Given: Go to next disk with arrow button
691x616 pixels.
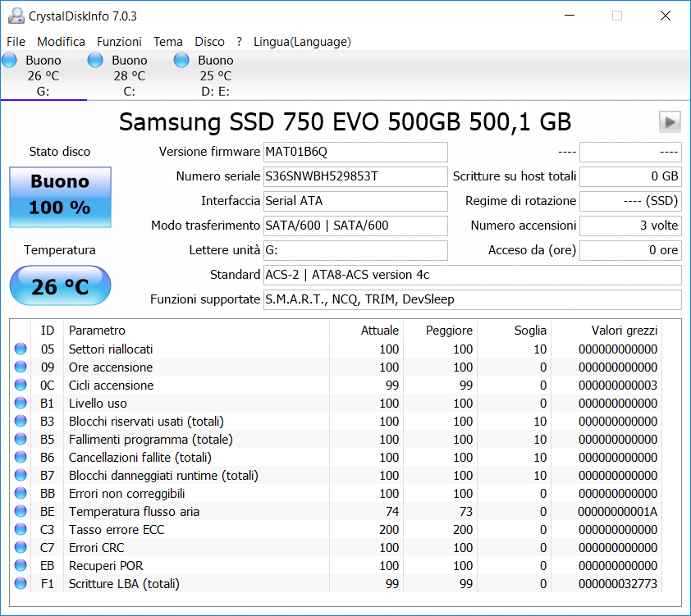Looking at the screenshot, I should (670, 122).
